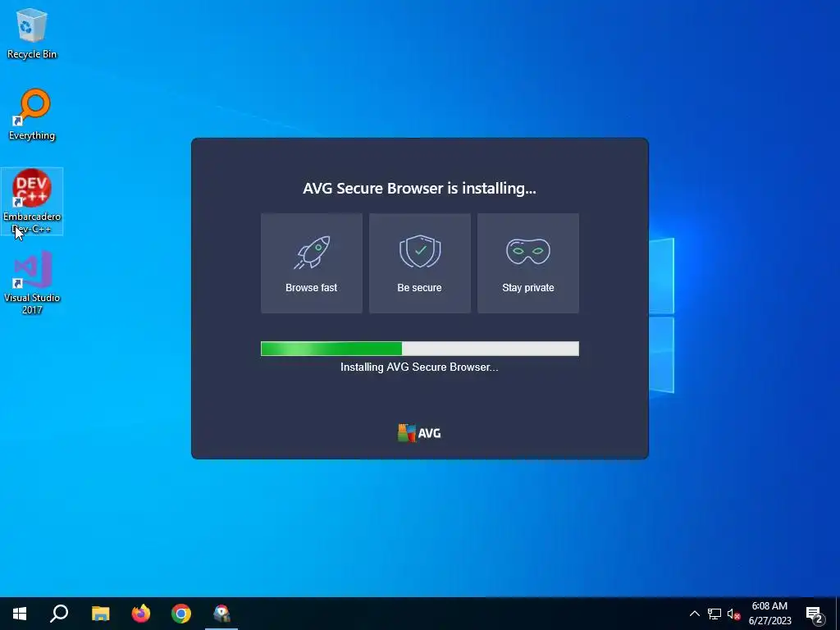
Task: Click the 'Be secure' label
Action: 419,288
